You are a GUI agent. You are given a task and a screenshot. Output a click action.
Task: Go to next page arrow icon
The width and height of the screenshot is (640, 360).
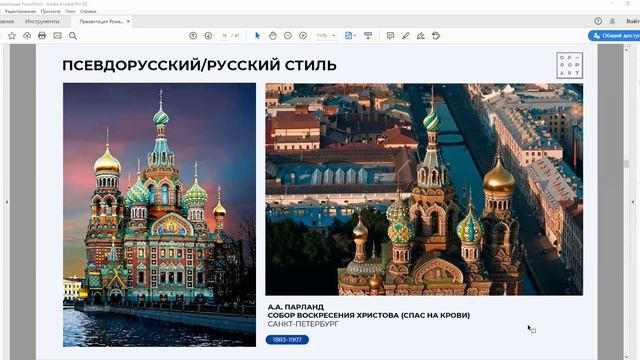coord(208,36)
